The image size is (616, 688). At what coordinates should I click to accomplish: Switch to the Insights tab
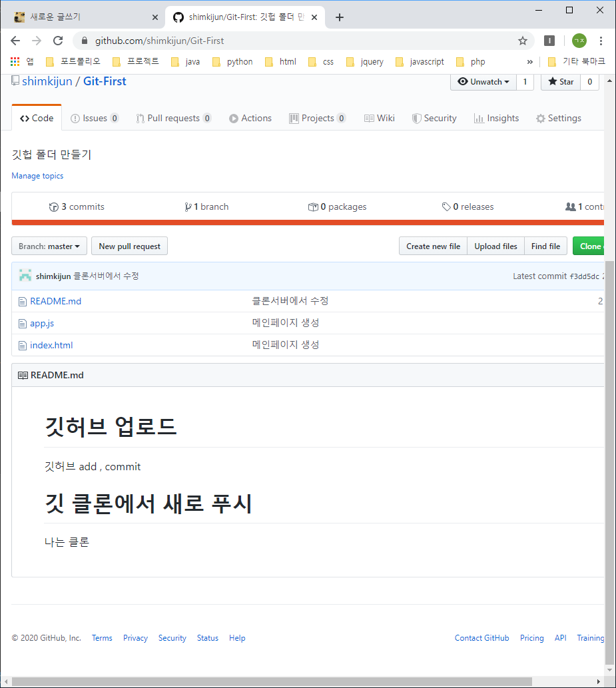tap(496, 118)
